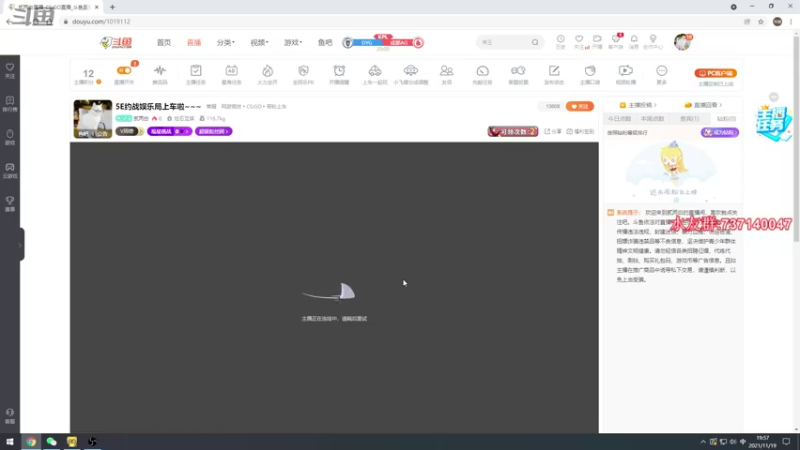Open the notification bell icon
The width and height of the screenshot is (800, 450).
634,39
